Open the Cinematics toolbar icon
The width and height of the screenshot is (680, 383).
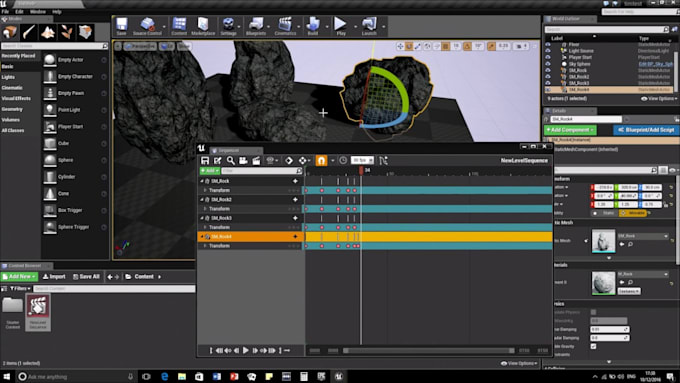point(285,26)
